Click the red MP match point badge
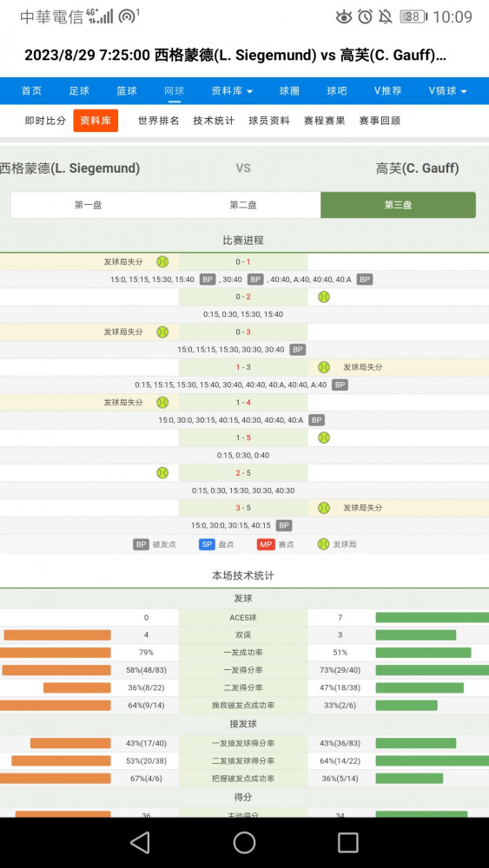 click(x=266, y=544)
